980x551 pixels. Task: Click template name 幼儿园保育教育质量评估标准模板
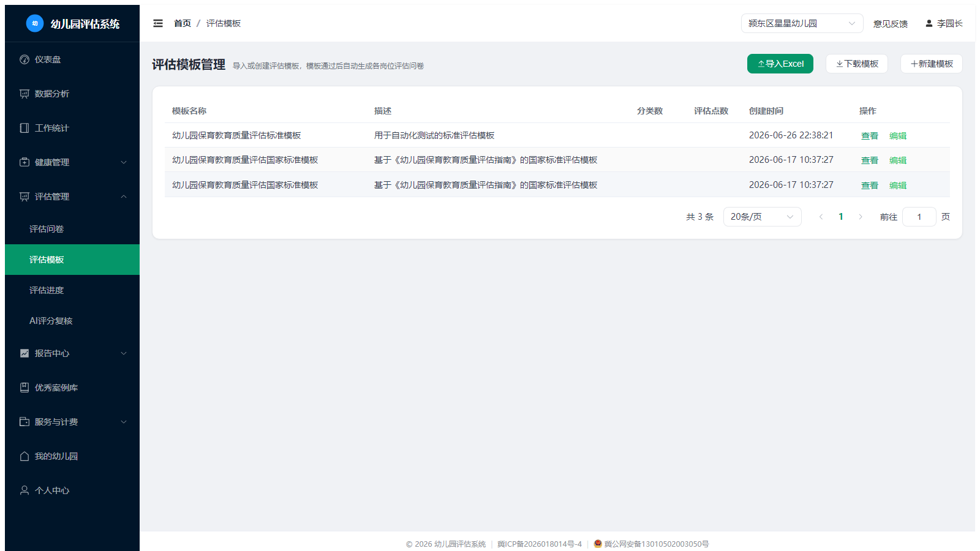[x=236, y=135]
